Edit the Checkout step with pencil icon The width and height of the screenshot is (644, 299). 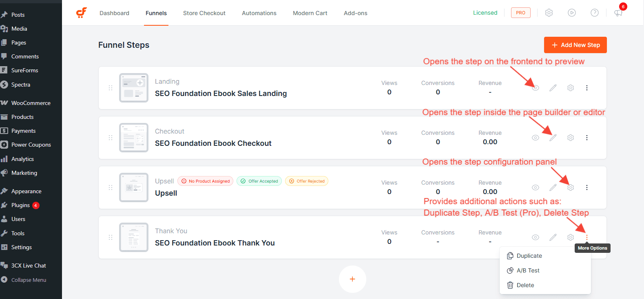(553, 138)
